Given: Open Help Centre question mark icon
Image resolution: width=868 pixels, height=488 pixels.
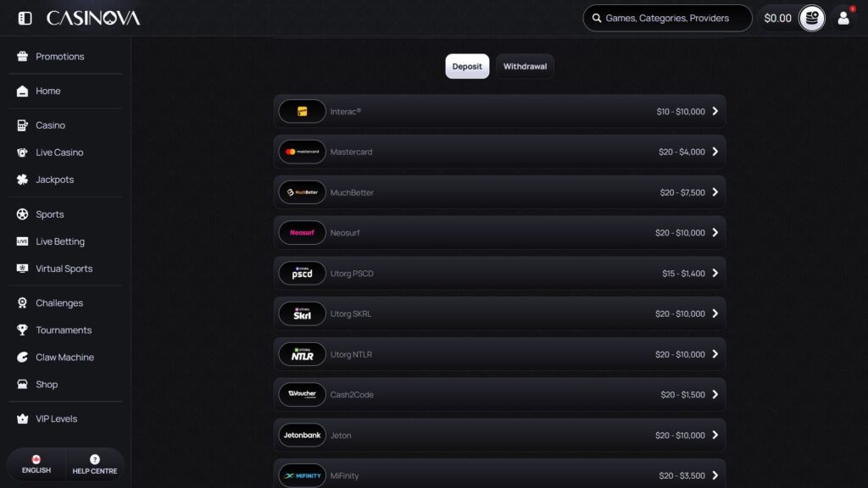Looking at the screenshot, I should pos(95,459).
